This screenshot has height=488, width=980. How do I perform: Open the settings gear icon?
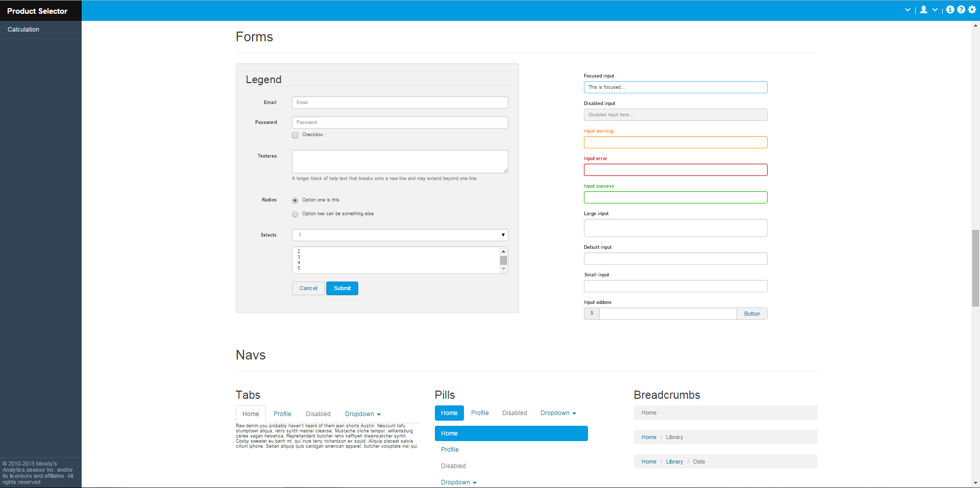point(972,10)
